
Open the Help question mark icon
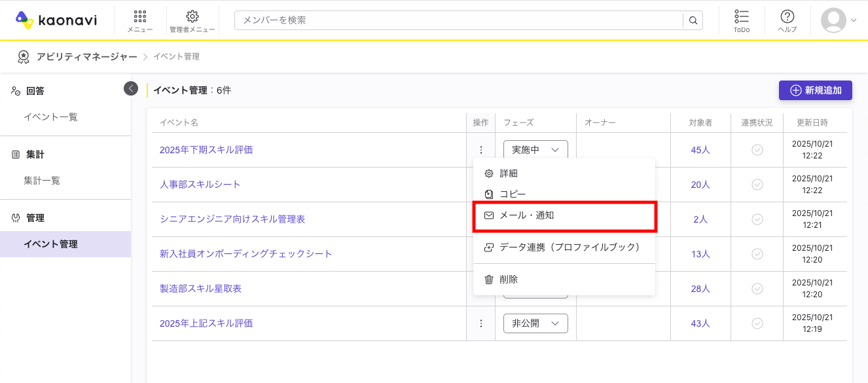[x=787, y=20]
